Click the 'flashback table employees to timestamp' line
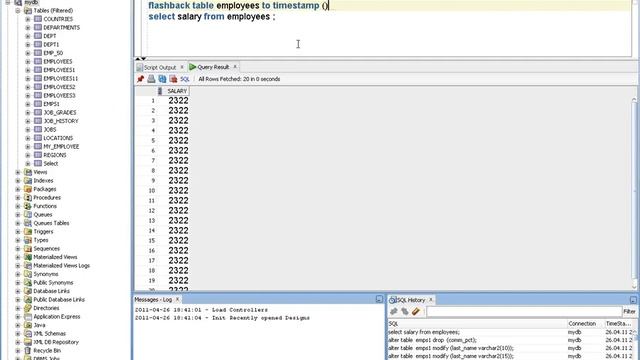640x360 pixels. coord(238,6)
